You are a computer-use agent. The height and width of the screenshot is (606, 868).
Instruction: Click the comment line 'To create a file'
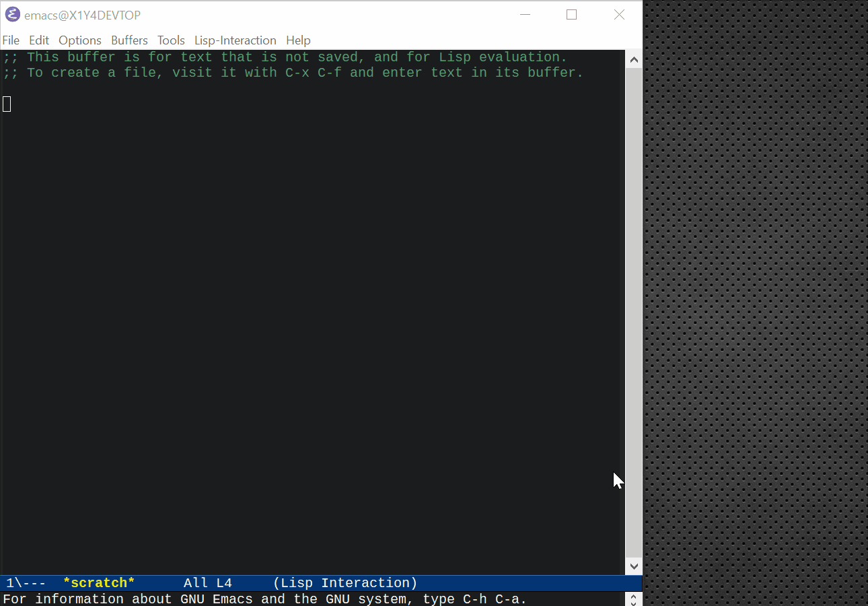[293, 73]
